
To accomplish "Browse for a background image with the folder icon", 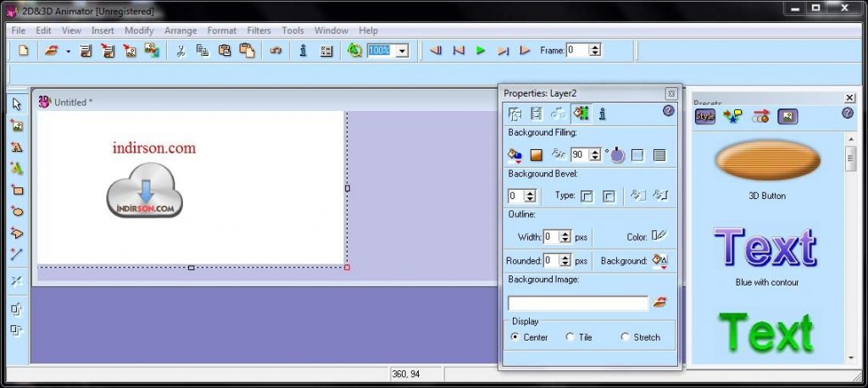I will (x=659, y=302).
